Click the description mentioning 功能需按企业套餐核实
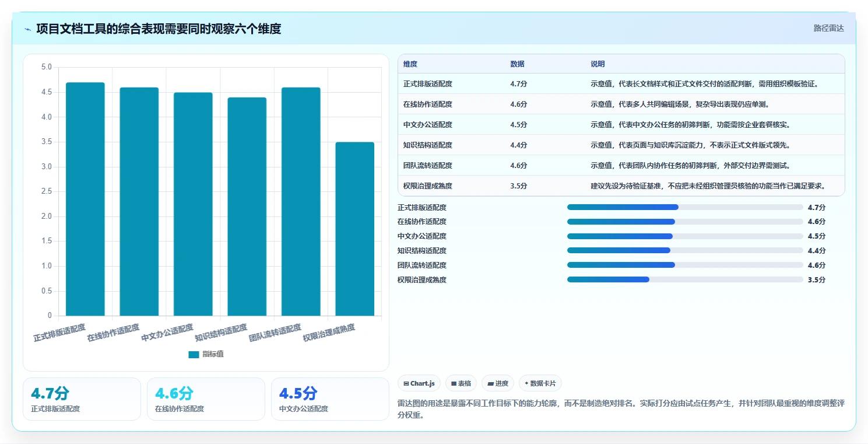 pos(690,125)
